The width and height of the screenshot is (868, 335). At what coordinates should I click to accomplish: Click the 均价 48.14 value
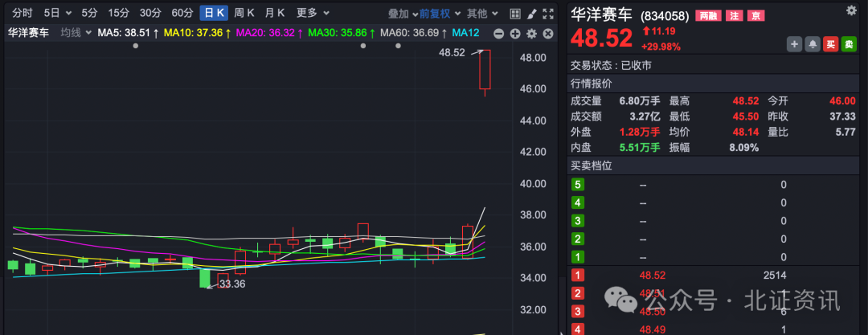tap(745, 133)
